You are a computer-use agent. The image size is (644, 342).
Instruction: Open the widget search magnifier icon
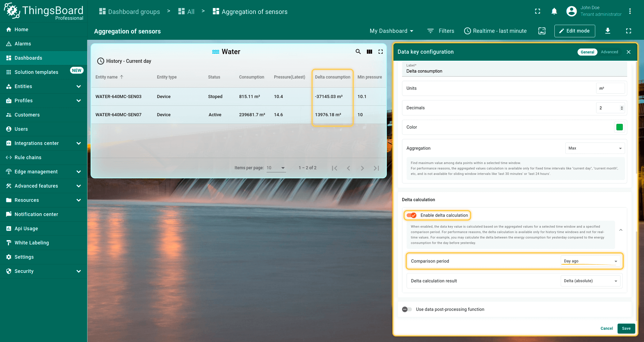[358, 52]
